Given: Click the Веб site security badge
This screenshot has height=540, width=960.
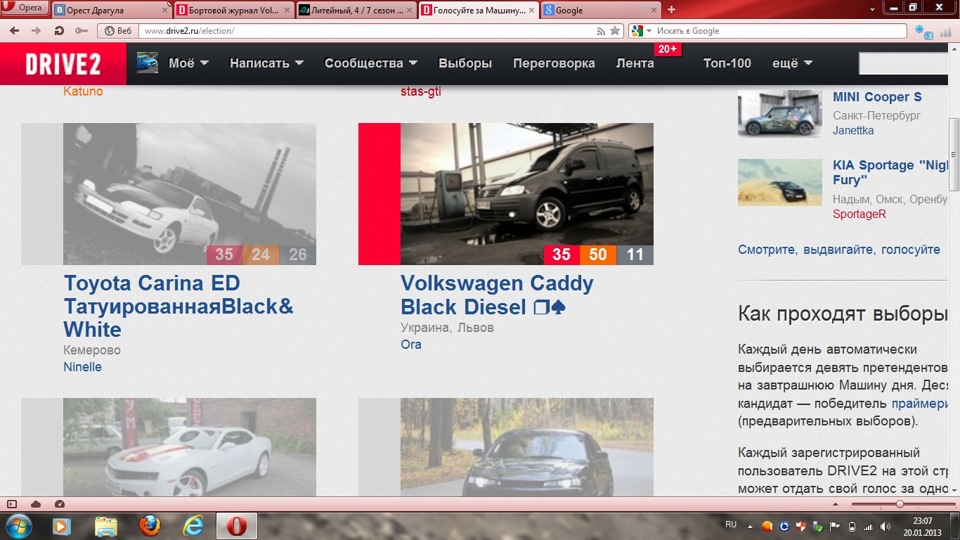Looking at the screenshot, I should click(x=118, y=31).
